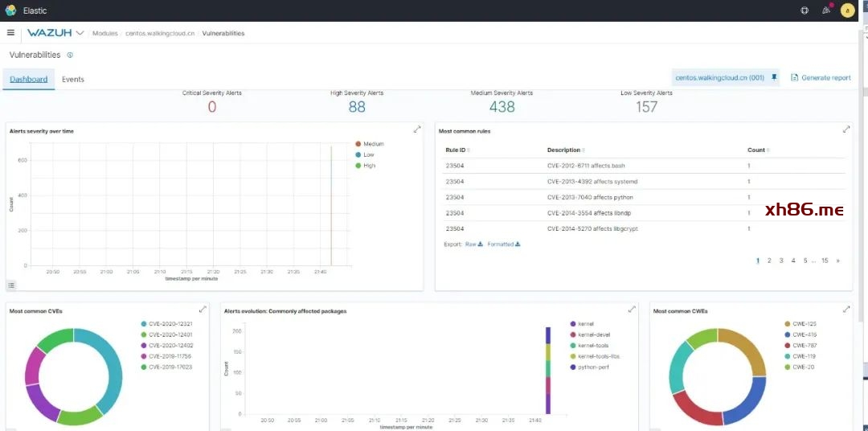Sort table by Count column
The image size is (868, 431).
coord(758,150)
